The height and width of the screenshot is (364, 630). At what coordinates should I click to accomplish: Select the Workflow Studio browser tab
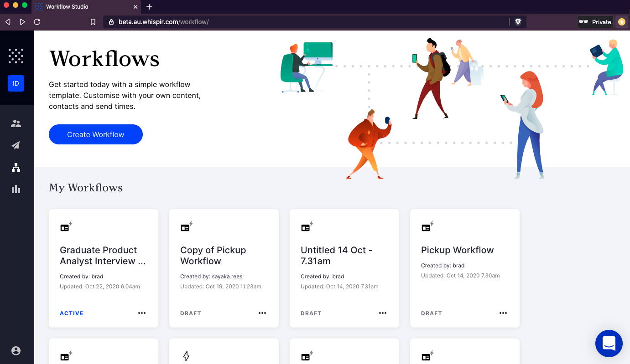click(x=87, y=7)
